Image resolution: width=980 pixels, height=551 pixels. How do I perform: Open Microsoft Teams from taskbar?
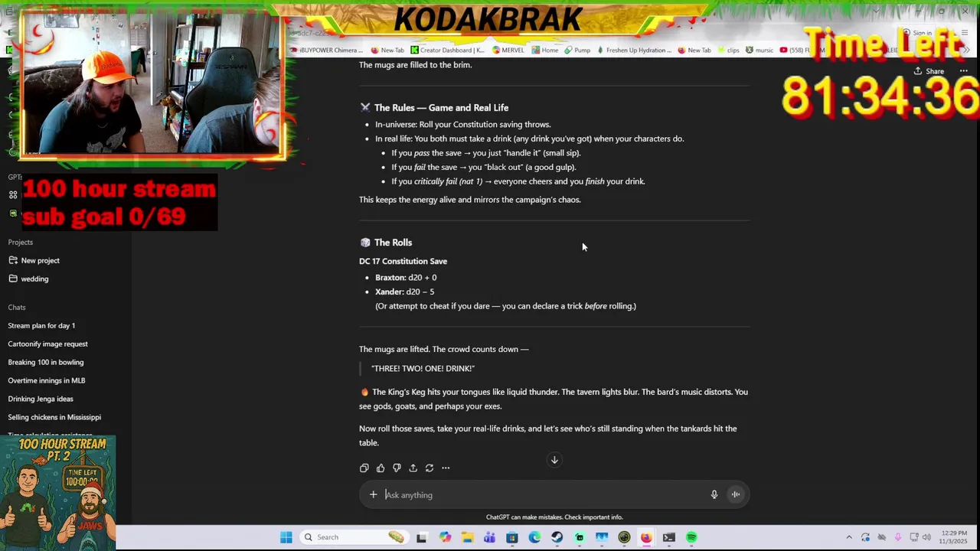[489, 537]
